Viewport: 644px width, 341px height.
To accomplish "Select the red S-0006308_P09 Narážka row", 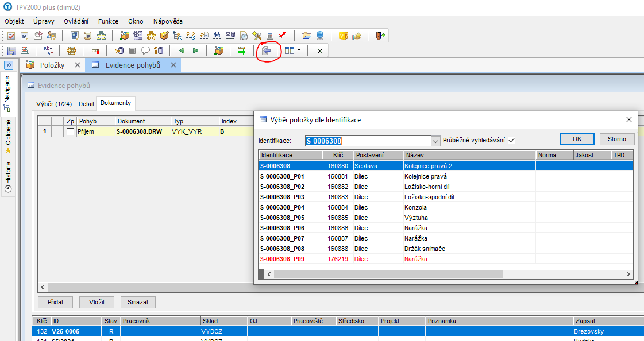I will pos(446,259).
